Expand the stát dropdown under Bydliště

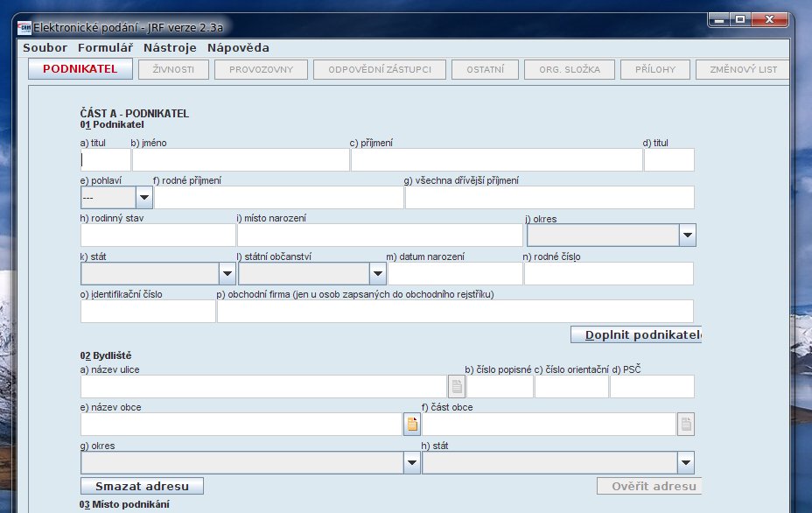(x=686, y=463)
